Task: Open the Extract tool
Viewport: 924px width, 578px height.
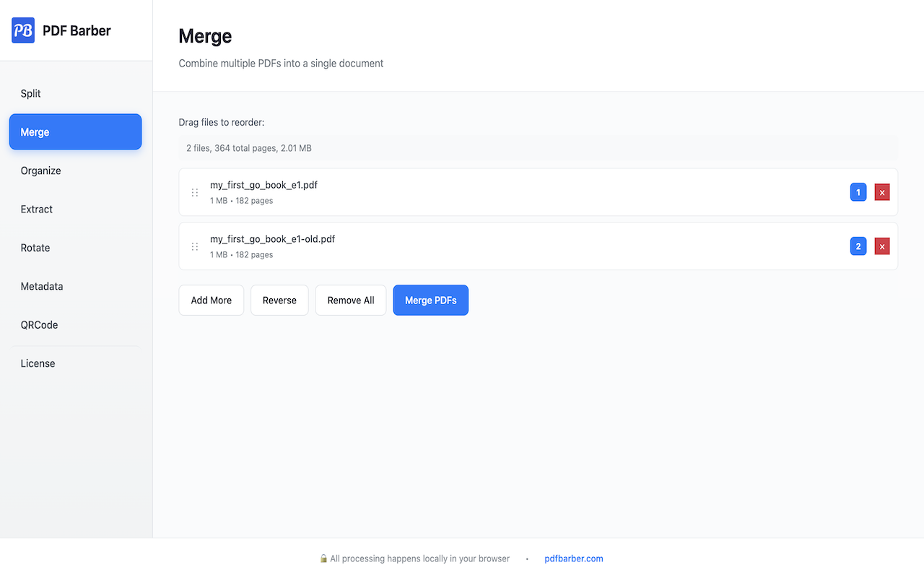Action: [37, 210]
